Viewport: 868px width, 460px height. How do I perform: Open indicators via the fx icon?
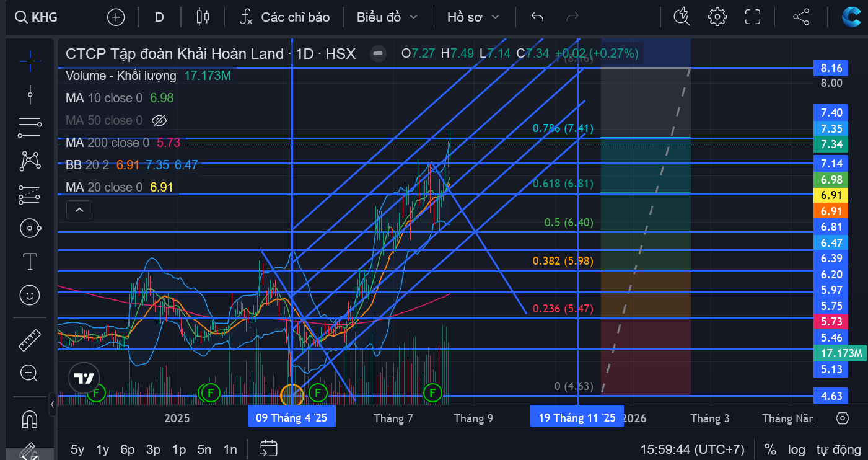[x=246, y=17]
